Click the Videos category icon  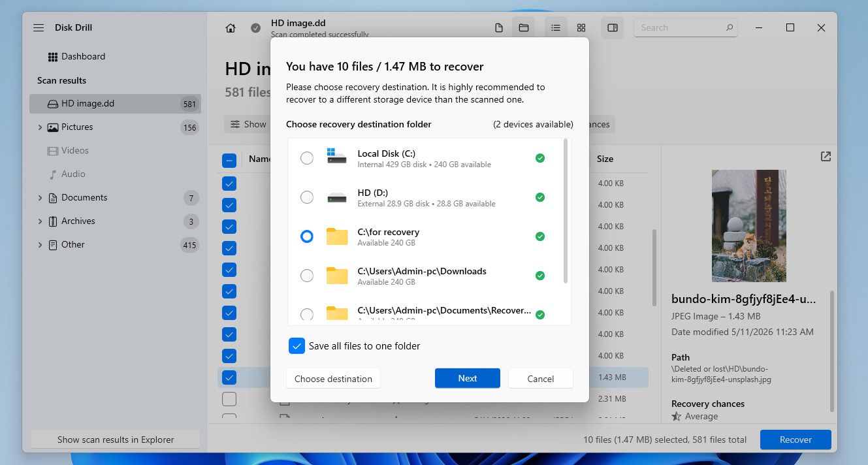click(x=53, y=151)
